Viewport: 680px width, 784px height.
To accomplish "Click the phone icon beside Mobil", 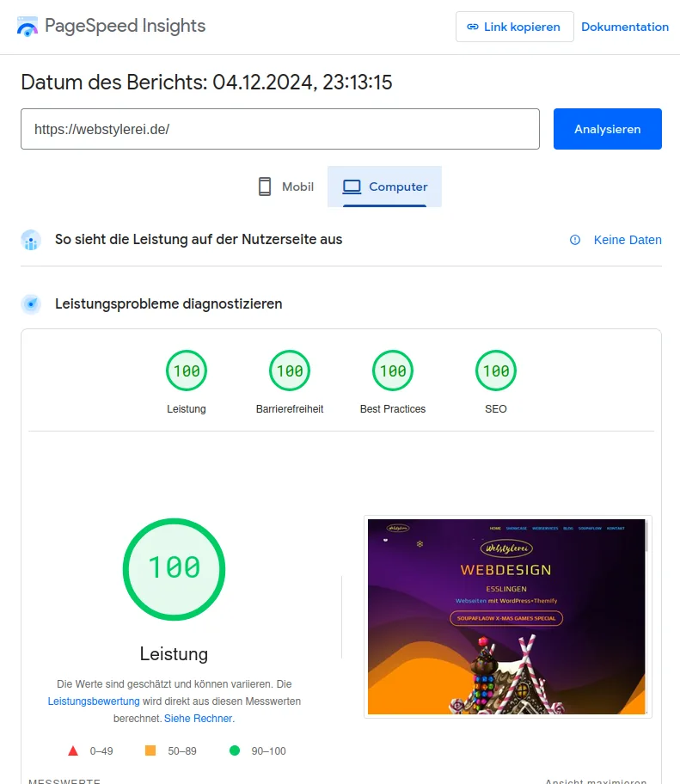I will 265,187.
